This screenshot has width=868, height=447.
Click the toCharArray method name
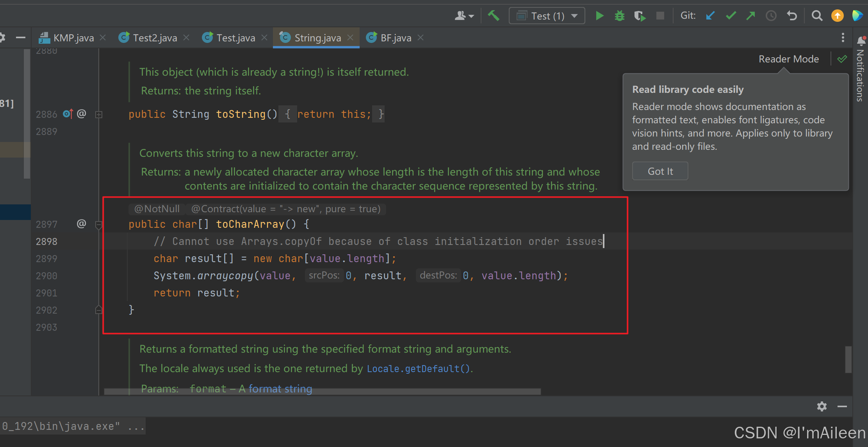click(250, 224)
